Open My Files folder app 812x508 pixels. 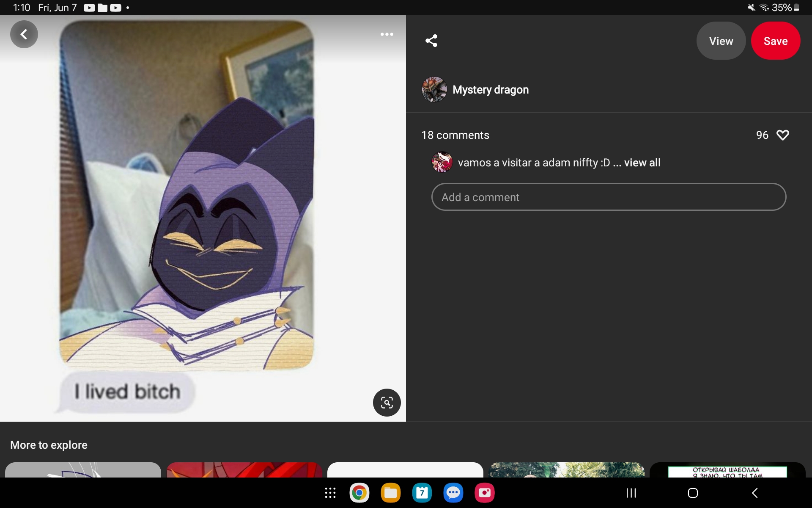(390, 493)
